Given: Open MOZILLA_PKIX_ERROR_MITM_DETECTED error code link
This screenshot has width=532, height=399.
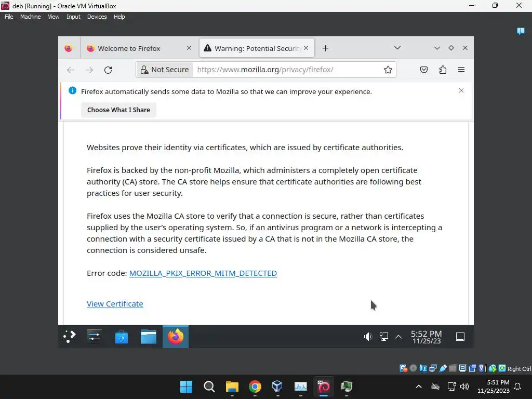Looking at the screenshot, I should [x=203, y=273].
